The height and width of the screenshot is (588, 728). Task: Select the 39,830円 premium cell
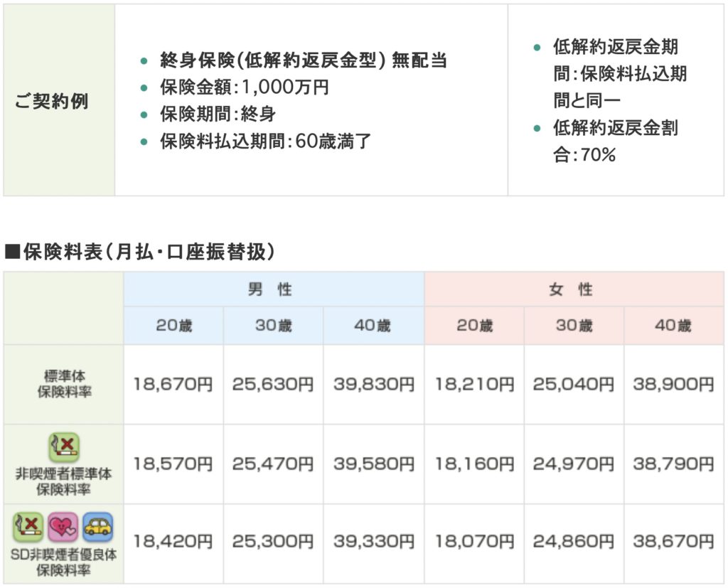click(374, 385)
